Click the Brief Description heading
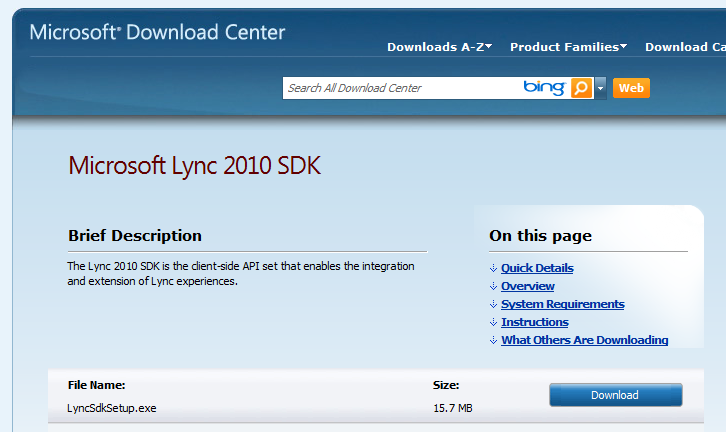This screenshot has width=726, height=432. pos(135,236)
